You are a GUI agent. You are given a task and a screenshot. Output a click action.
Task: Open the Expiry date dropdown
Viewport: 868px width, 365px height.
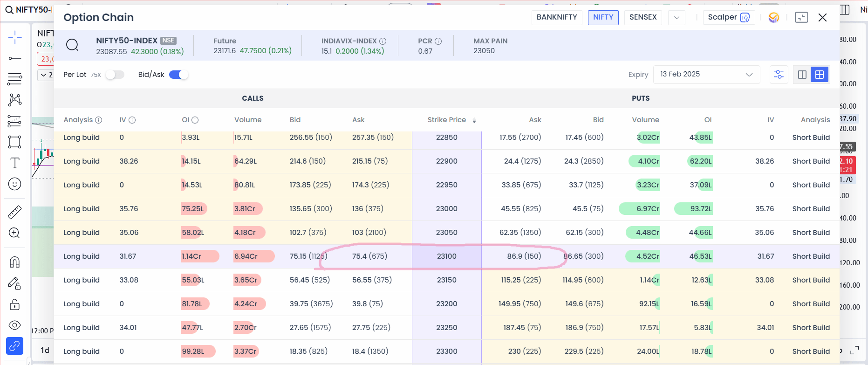(x=706, y=75)
